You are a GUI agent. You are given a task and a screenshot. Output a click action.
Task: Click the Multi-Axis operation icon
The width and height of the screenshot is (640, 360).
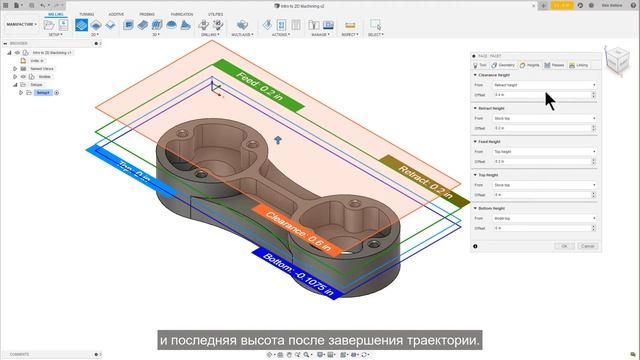[242, 25]
